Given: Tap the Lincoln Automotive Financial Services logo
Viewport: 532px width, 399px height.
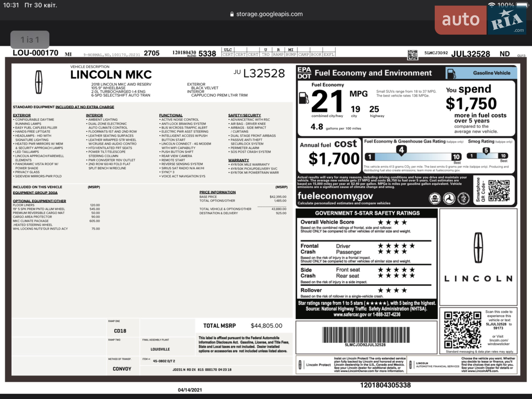Looking at the screenshot, I should point(434,365).
